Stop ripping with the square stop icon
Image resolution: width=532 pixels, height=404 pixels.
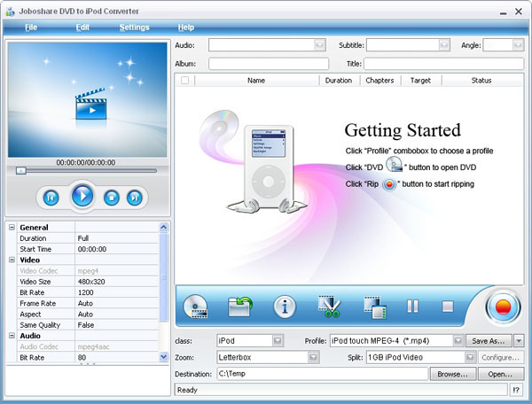[x=448, y=307]
